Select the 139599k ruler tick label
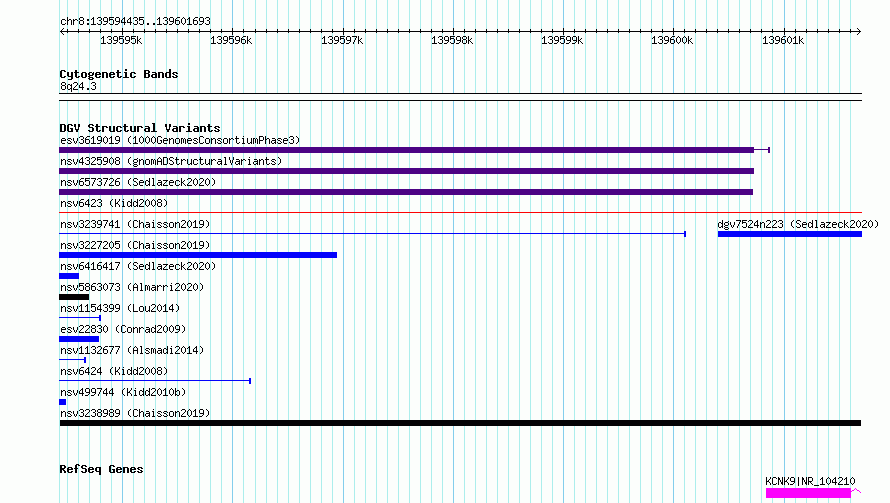Image resolution: width=890 pixels, height=503 pixels. pos(562,40)
